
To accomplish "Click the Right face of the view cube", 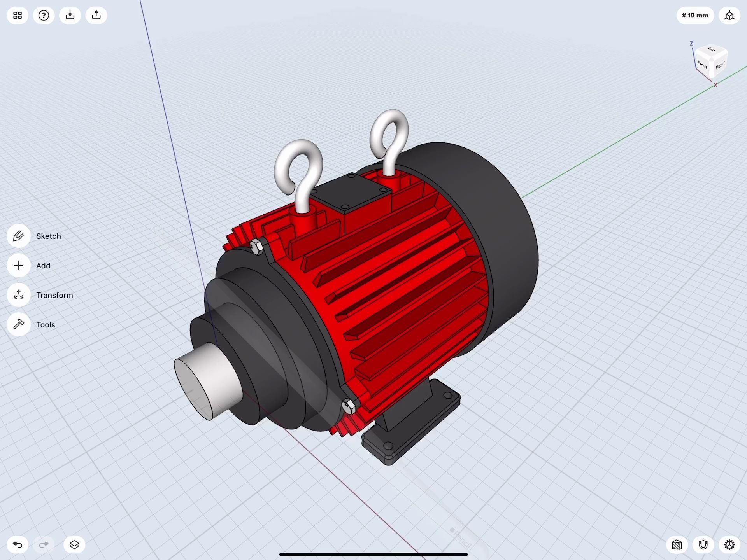I will (x=720, y=65).
